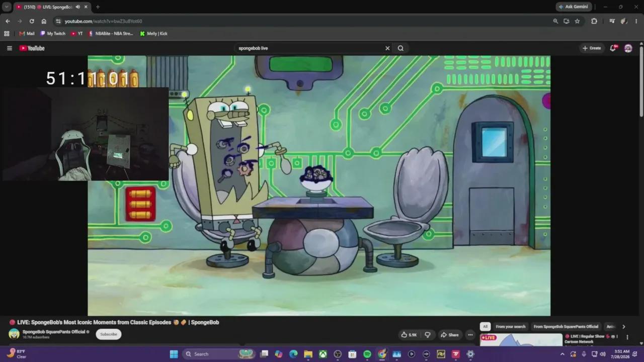The image size is (644, 362).
Task: Dislike the SpongeBob live video
Action: pos(428,335)
